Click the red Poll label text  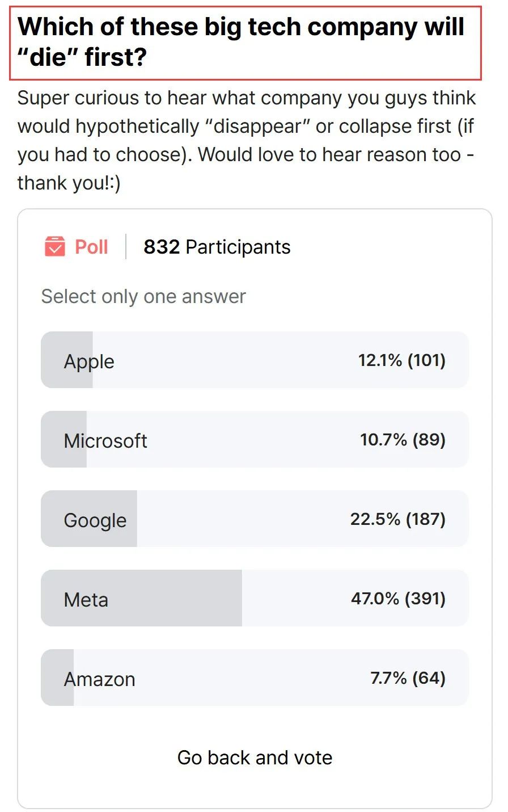[x=91, y=247]
